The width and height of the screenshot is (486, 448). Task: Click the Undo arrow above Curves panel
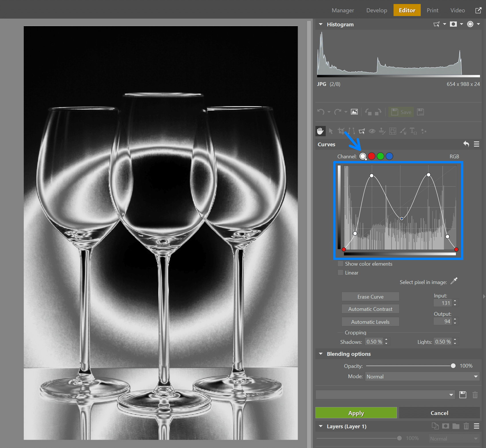point(466,144)
